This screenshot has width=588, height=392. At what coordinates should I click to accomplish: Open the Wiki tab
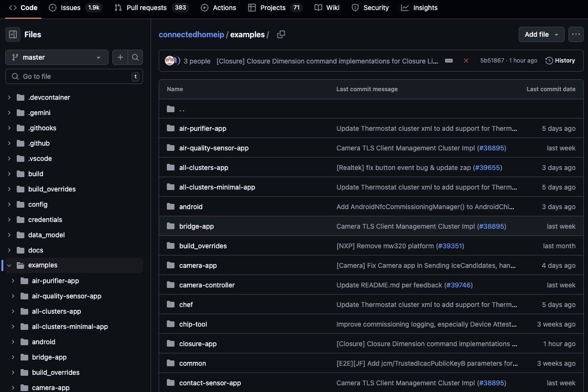pyautogui.click(x=327, y=8)
